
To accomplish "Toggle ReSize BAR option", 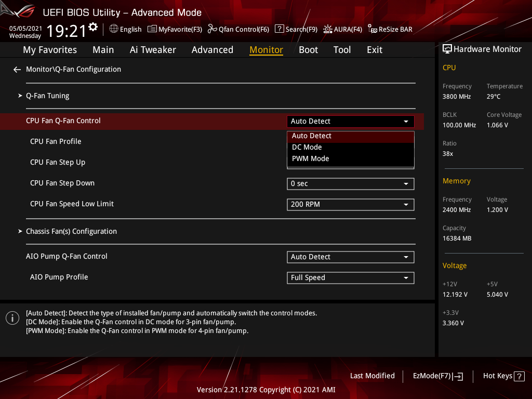I will click(390, 29).
